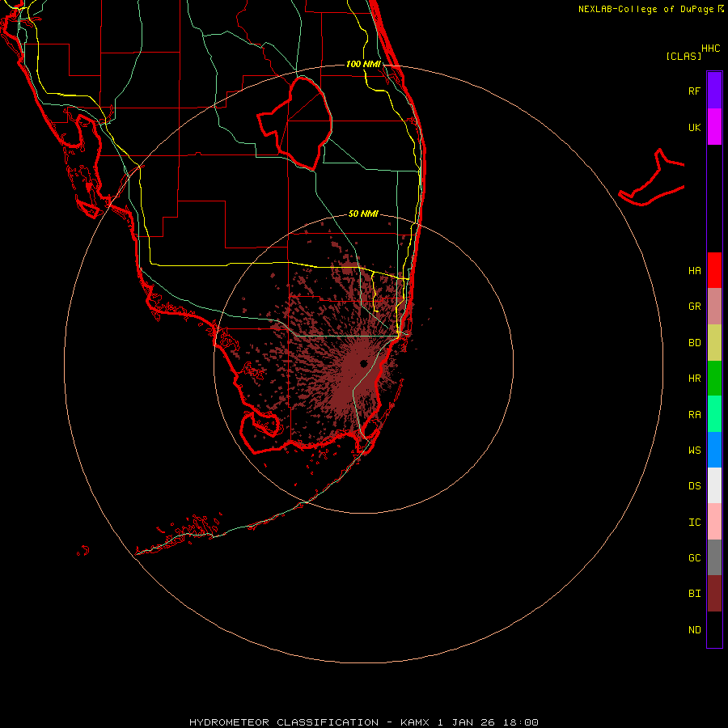Click the [CLAS] units label

coord(684,56)
